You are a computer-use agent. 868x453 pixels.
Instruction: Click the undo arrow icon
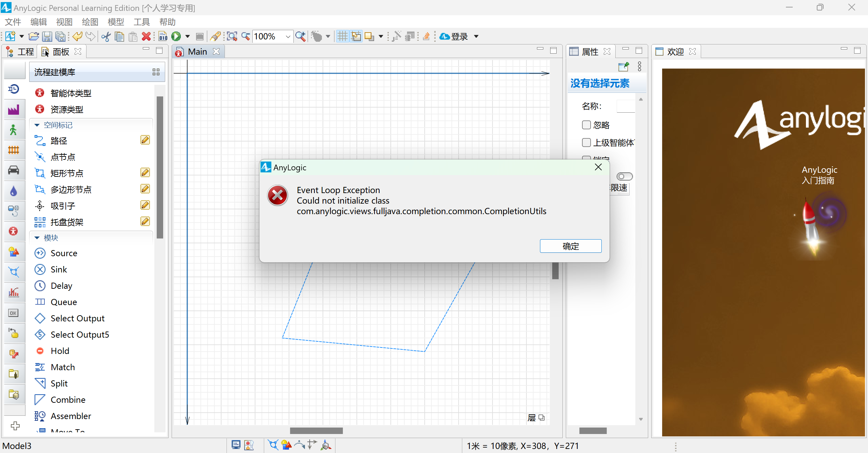tap(78, 36)
